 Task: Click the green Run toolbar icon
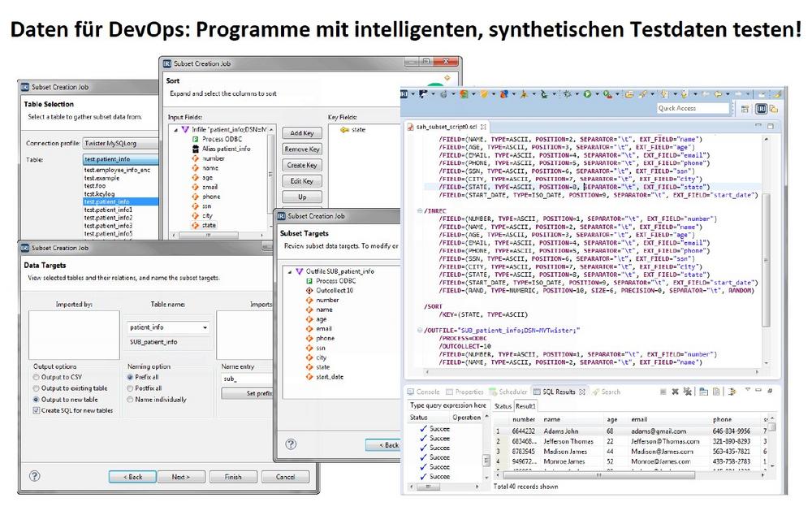tap(586, 95)
